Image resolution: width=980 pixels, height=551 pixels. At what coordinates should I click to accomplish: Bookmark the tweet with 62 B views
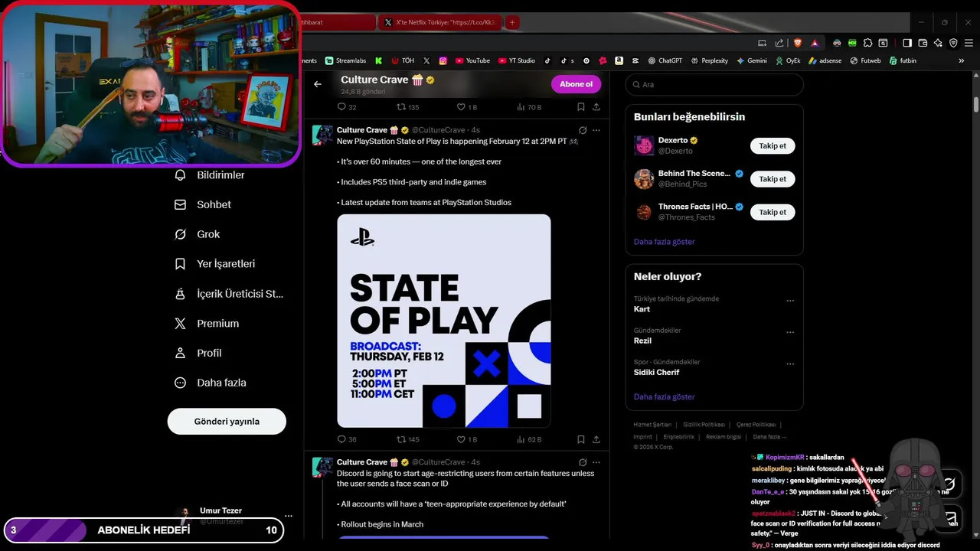pos(581,439)
